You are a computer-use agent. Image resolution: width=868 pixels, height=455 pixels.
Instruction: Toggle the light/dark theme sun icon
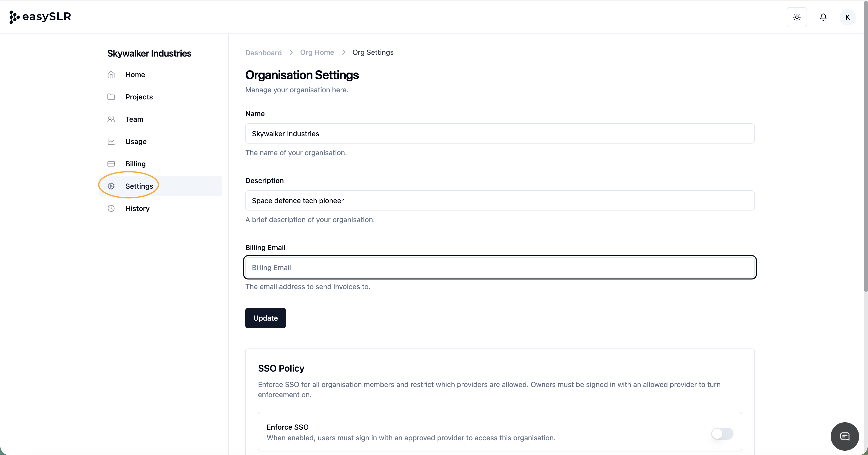coord(797,17)
